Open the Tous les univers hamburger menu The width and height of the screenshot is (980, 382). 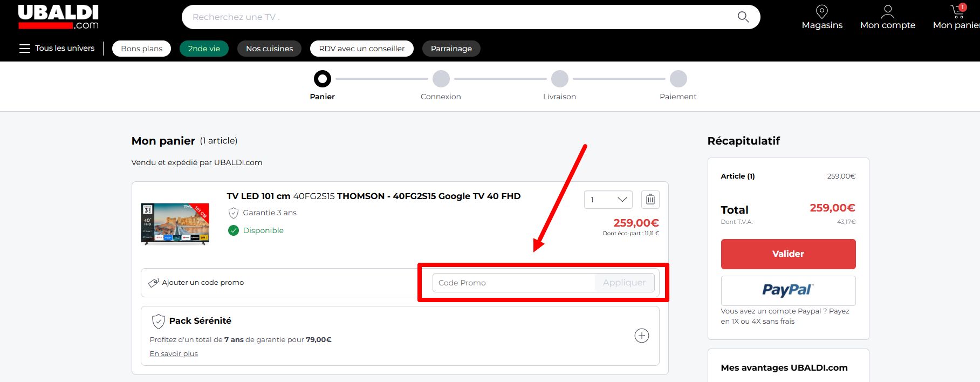[x=25, y=49]
